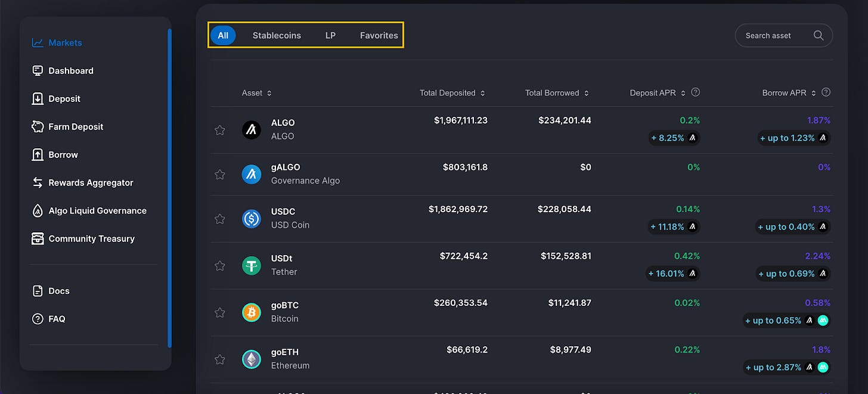Click the $228,058.44 USDC borrowed value
This screenshot has width=868, height=394.
(x=564, y=209)
